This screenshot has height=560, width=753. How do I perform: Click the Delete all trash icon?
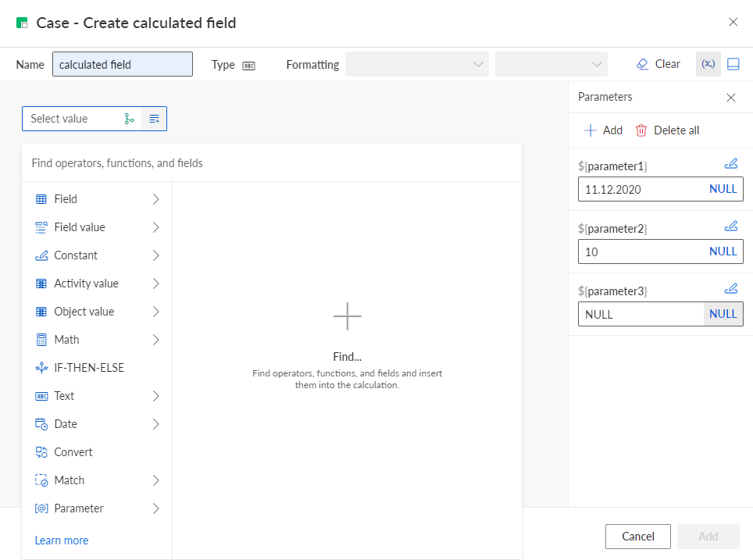pos(641,130)
